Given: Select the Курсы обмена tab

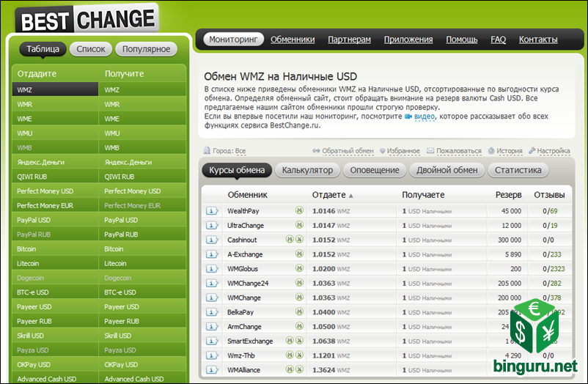Looking at the screenshot, I should [237, 170].
